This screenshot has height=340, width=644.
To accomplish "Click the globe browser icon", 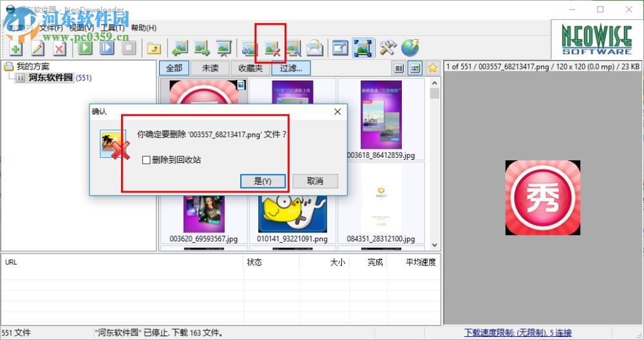I will 410,48.
